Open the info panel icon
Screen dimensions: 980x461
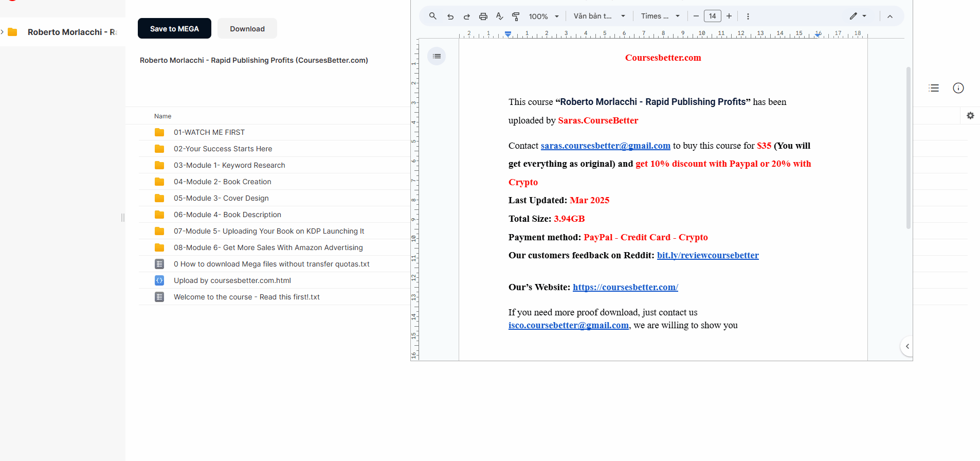958,88
